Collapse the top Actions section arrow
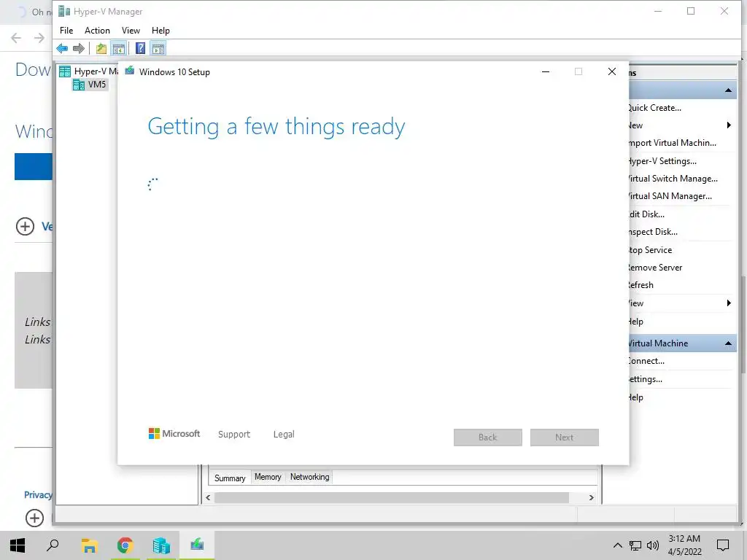 click(x=729, y=90)
